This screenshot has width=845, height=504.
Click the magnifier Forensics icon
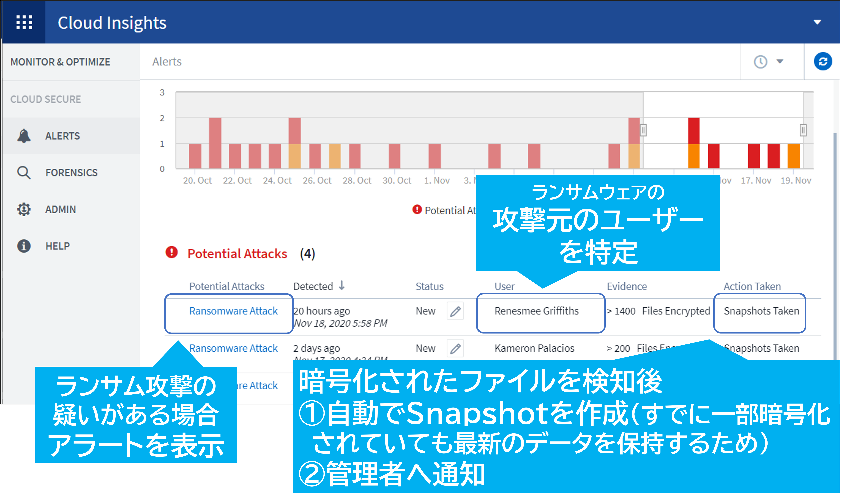point(24,173)
